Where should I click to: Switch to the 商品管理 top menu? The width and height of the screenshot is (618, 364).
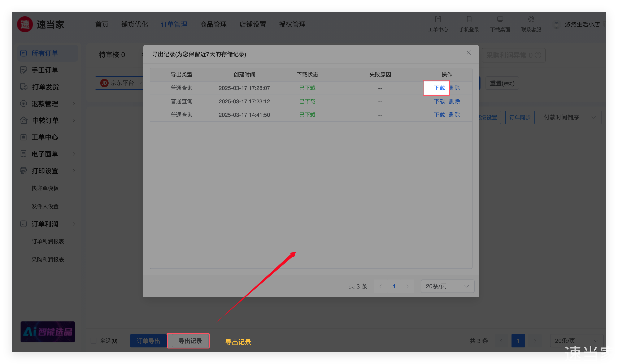pyautogui.click(x=213, y=24)
